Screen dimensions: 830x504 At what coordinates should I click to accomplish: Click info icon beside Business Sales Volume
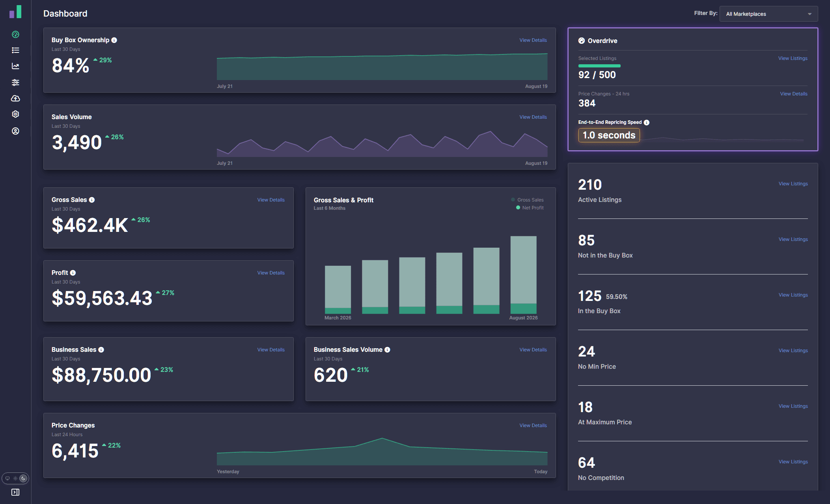[387, 350]
